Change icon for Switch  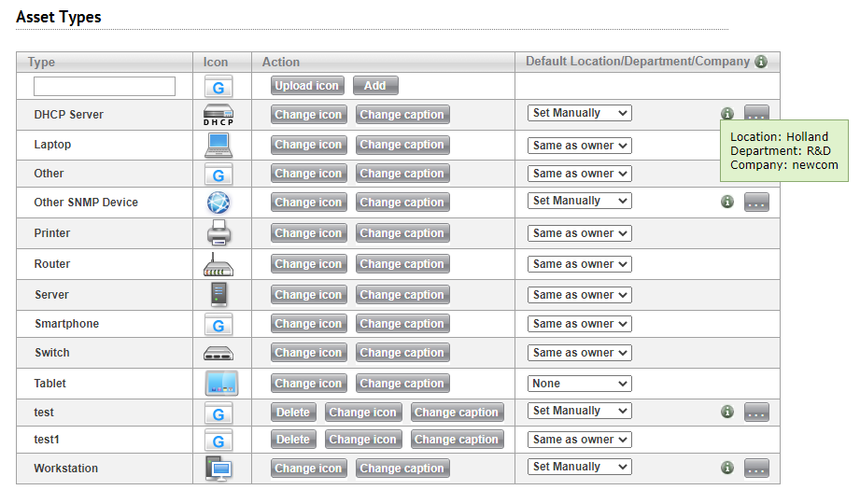(x=308, y=353)
